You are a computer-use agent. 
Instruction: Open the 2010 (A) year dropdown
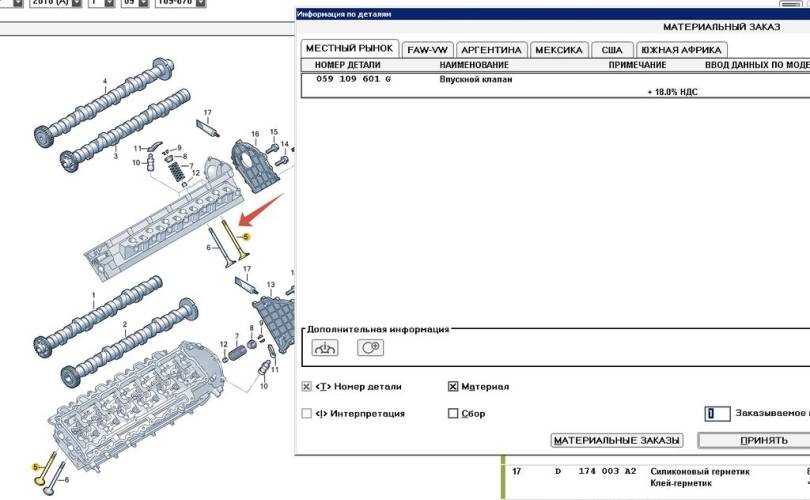click(x=75, y=4)
